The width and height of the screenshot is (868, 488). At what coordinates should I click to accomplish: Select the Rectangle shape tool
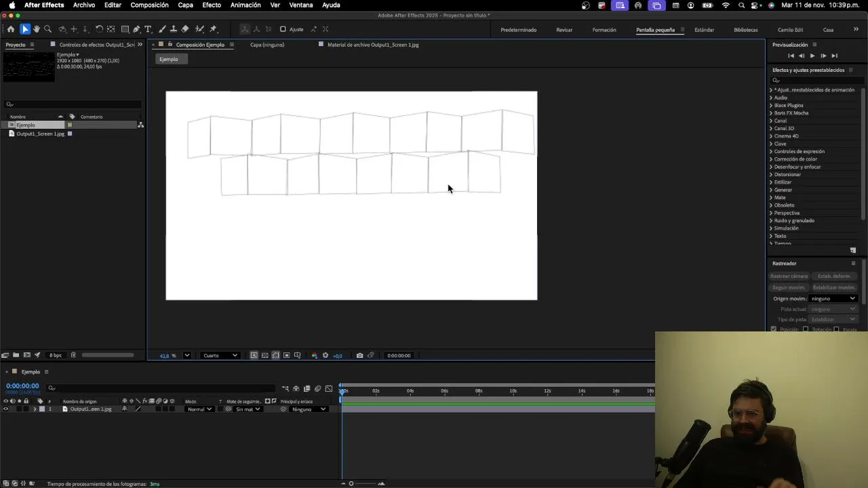coord(125,29)
